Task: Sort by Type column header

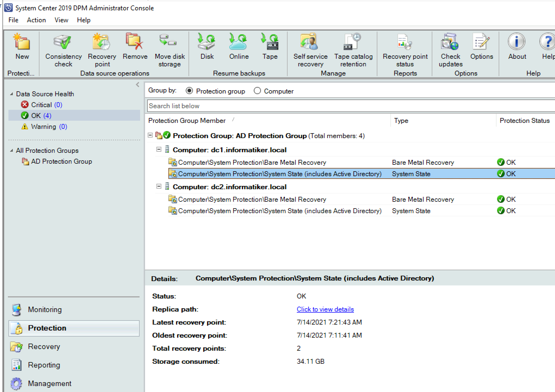Action: [x=401, y=120]
